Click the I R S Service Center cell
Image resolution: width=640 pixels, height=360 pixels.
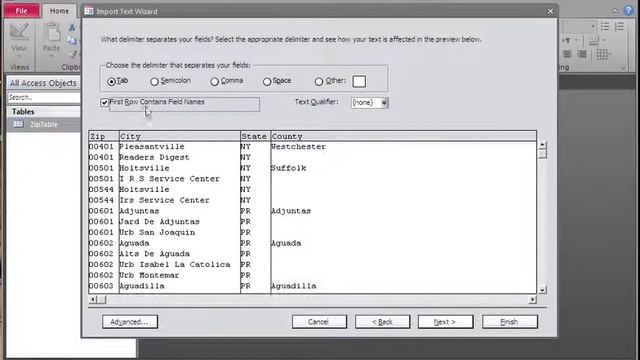(x=169, y=179)
